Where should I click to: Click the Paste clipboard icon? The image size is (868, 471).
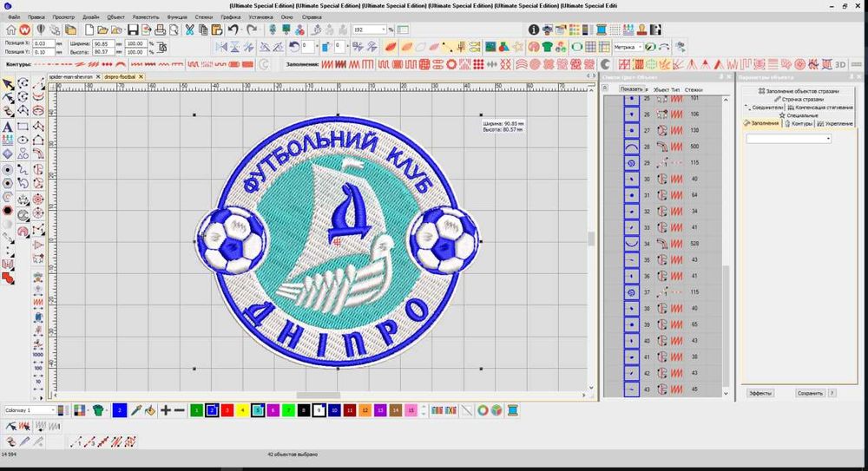click(x=217, y=29)
